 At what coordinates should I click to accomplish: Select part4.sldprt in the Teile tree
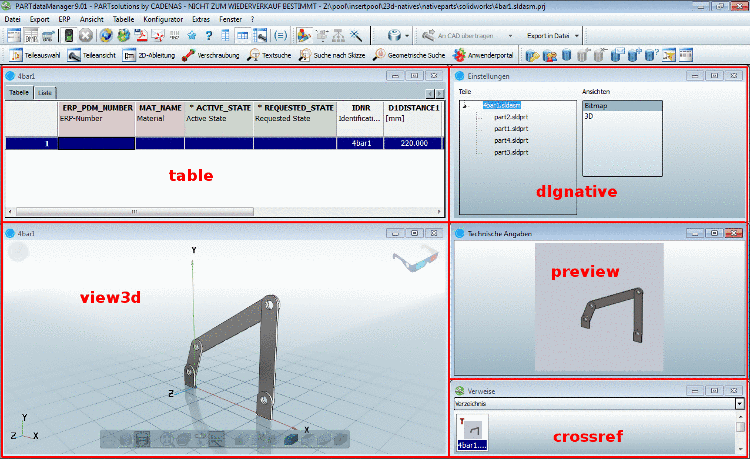(x=511, y=141)
